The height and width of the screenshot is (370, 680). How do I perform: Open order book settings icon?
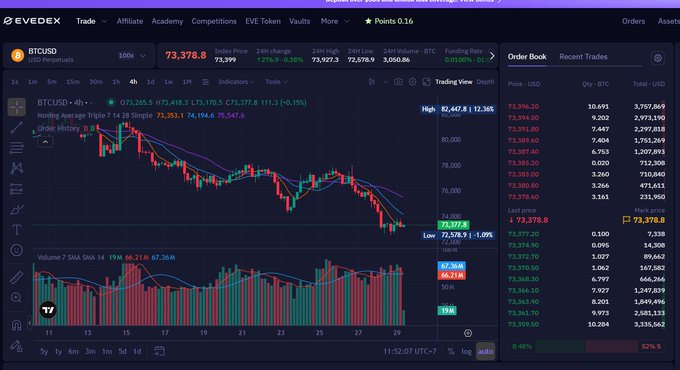(658, 58)
